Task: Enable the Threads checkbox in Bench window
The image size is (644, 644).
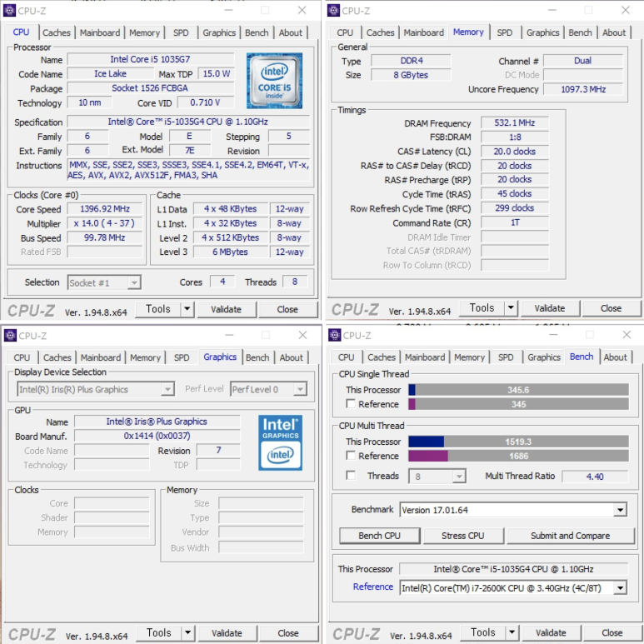Action: click(x=351, y=476)
